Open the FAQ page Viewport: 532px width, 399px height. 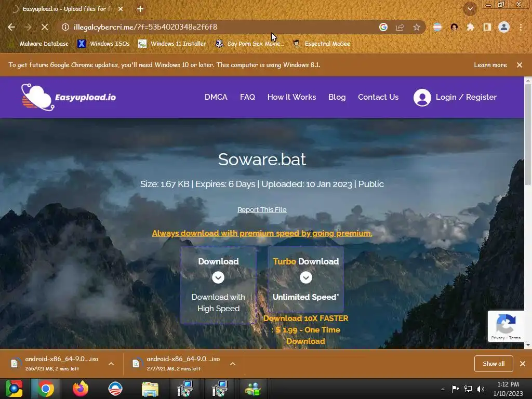click(x=247, y=97)
